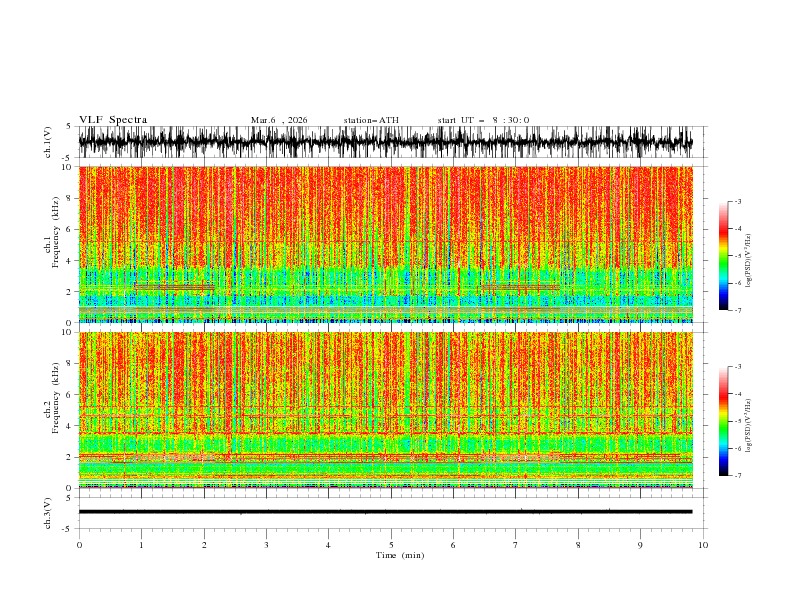
Task: Select the date text "Mar.6 , 2026"
Action: point(279,120)
